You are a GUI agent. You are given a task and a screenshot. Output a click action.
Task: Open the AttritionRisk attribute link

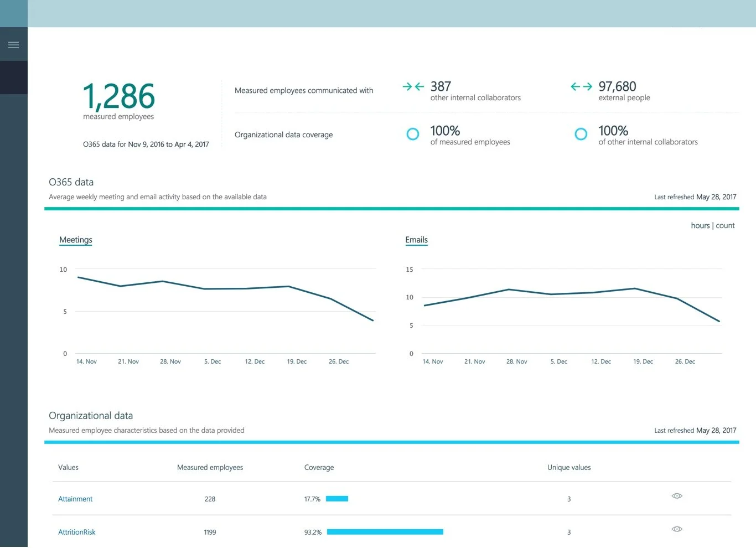[77, 532]
